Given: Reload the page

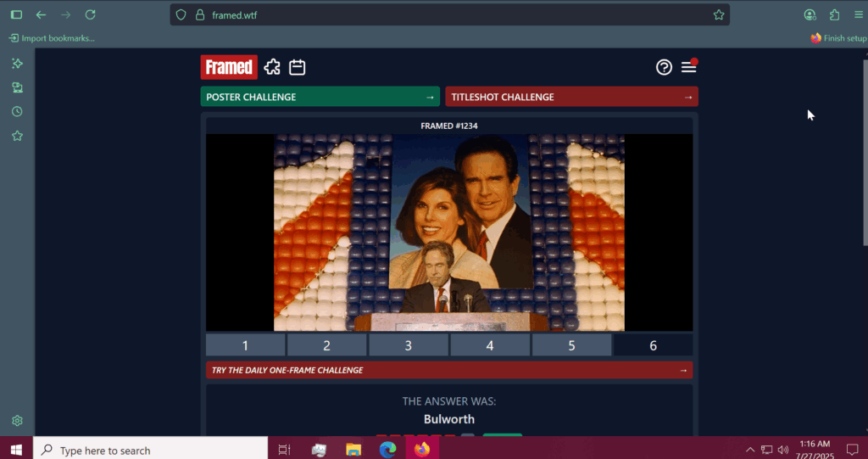Looking at the screenshot, I should coord(90,14).
